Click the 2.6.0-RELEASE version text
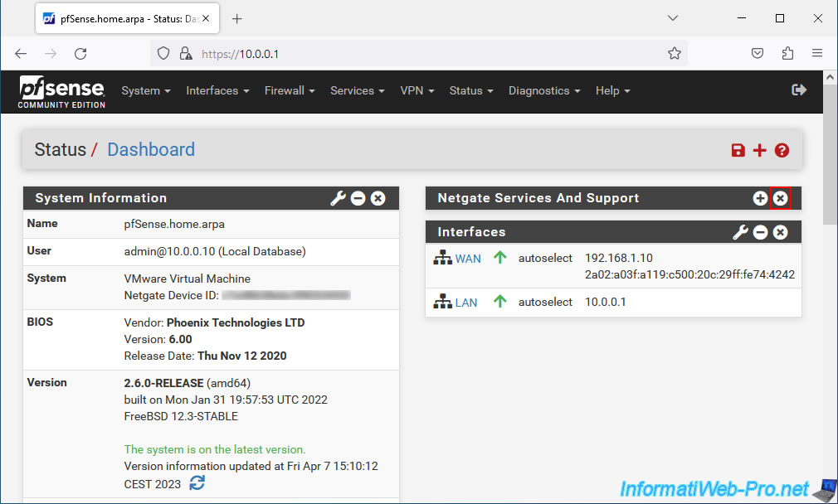Viewport: 838px width, 504px height. pos(163,383)
